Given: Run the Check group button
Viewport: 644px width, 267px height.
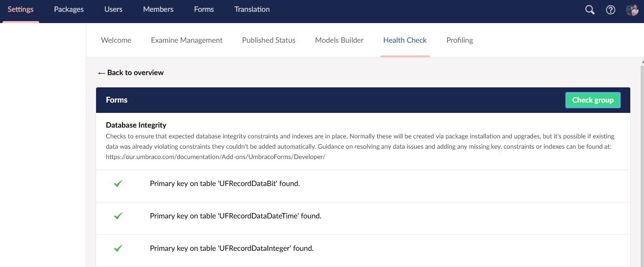Looking at the screenshot, I should coord(593,100).
